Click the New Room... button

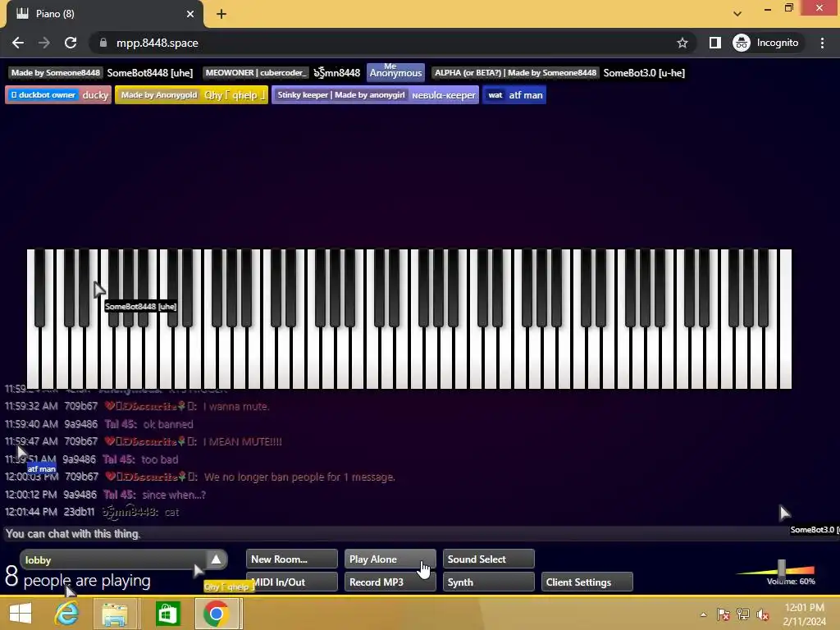click(292, 559)
